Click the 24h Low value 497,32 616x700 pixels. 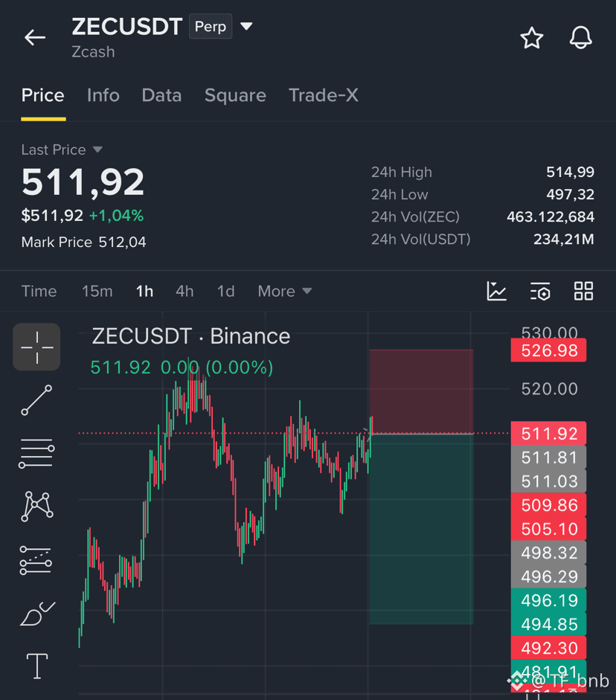coord(570,194)
